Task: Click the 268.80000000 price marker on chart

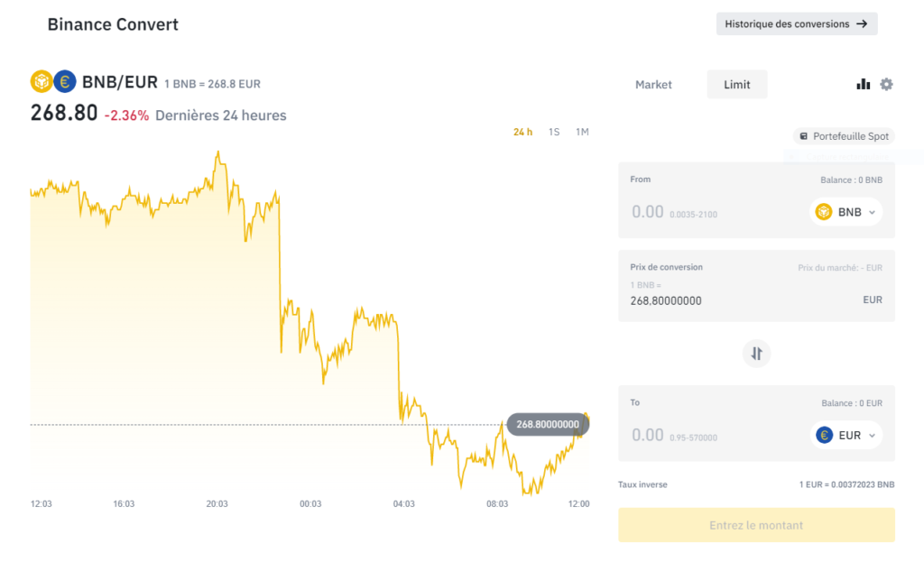Action: (x=547, y=423)
